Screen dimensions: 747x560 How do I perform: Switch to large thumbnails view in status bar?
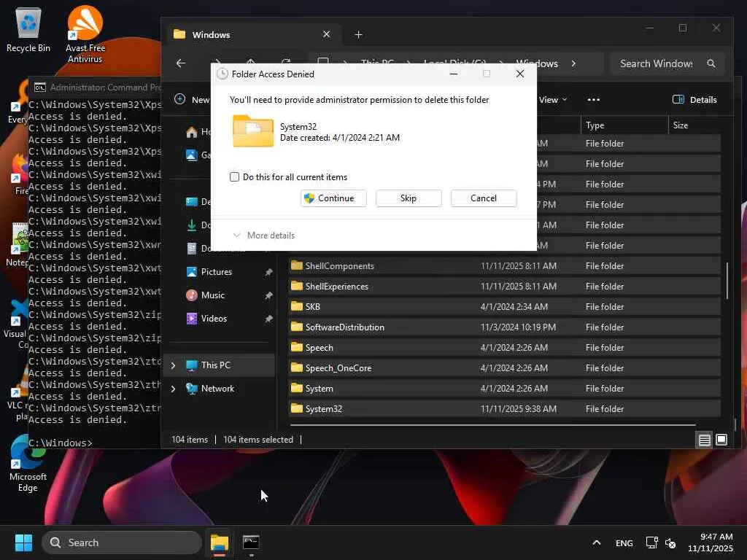721,440
